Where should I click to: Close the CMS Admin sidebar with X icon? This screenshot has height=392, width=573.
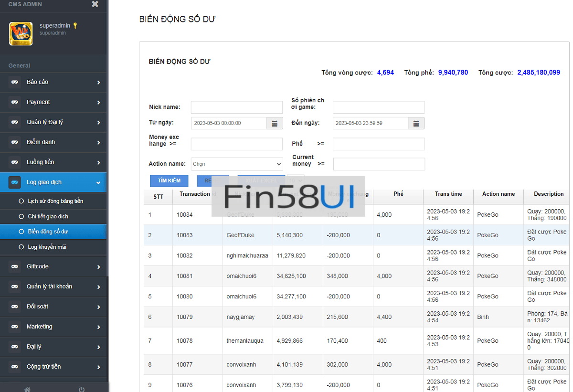(x=95, y=4)
